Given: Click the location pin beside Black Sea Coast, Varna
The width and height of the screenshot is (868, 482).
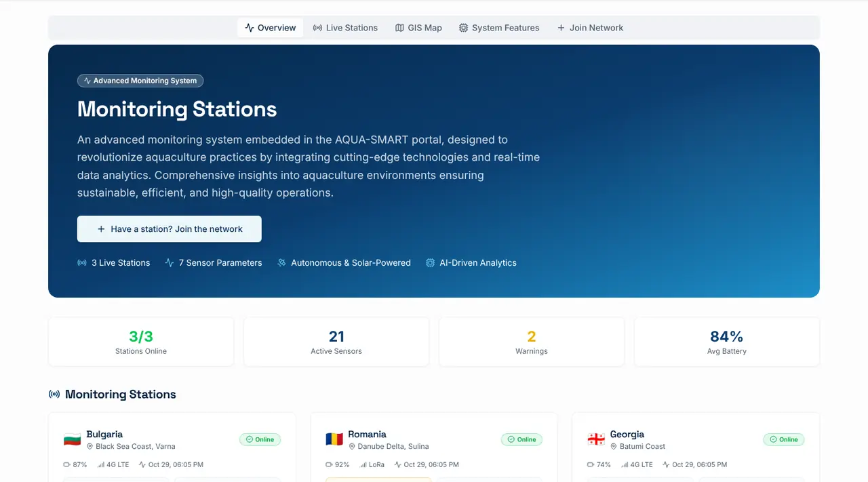Looking at the screenshot, I should (90, 447).
